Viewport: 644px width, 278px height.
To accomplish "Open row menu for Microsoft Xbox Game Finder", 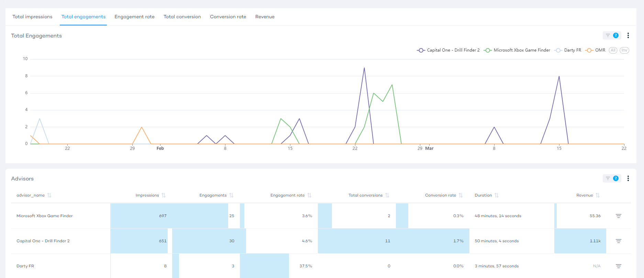I will (618, 216).
